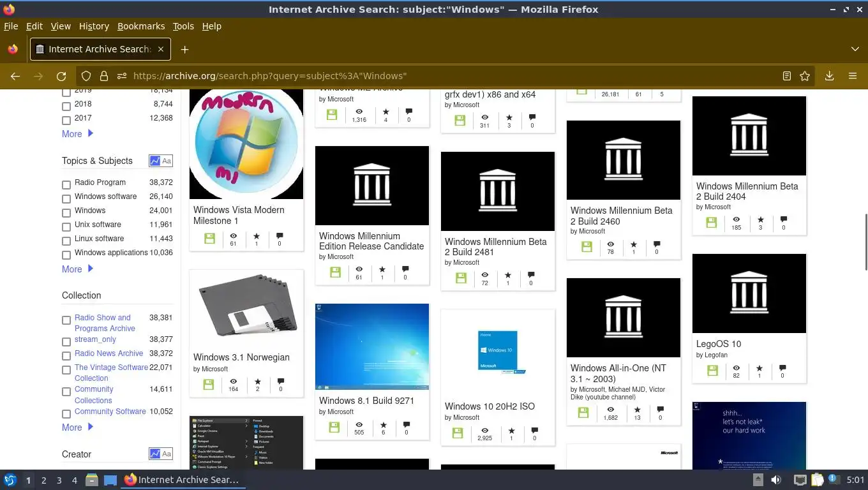Screen dimensions: 868x490
Task: Open the Windows Vista Modern Milestone thumbnail
Action: tap(246, 144)
